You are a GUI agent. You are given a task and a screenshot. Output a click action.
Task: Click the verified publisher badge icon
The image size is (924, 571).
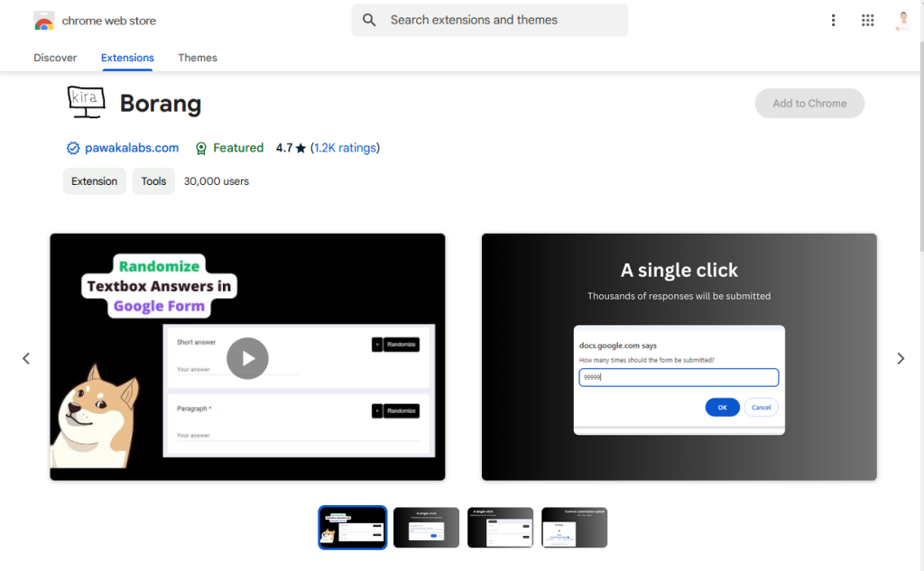point(73,149)
